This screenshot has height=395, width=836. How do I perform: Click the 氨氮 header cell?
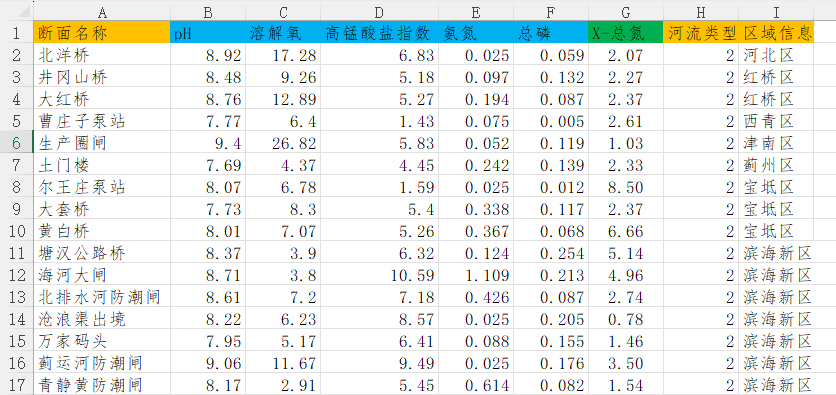pos(476,33)
